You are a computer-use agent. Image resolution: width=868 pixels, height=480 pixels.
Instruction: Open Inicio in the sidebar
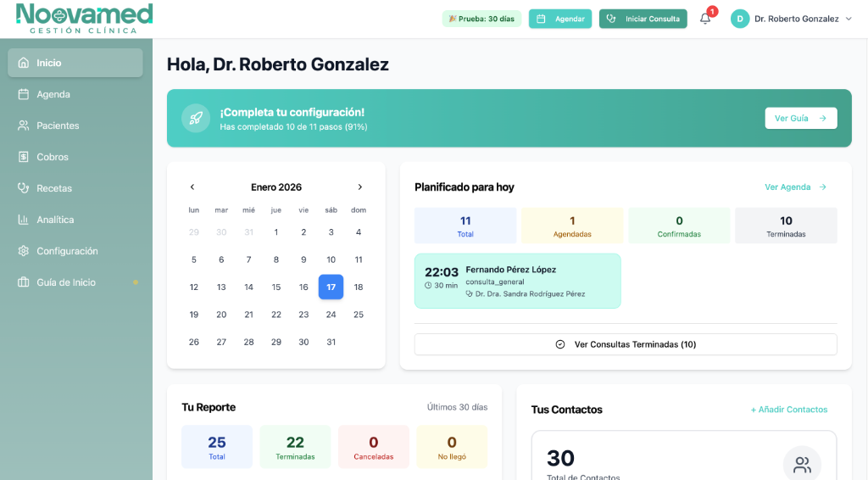[75, 63]
